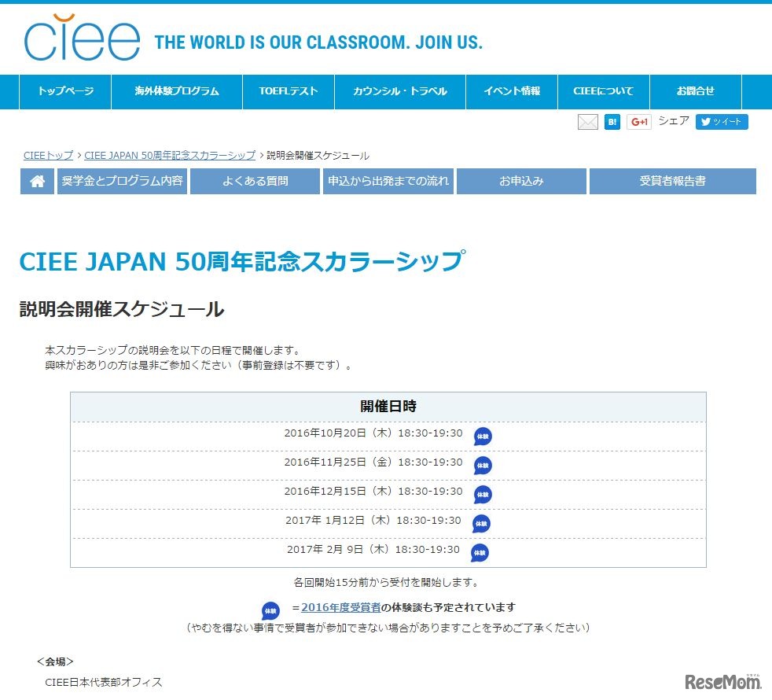The image size is (772, 700).
Task: Open the お申込み tab
Action: click(521, 181)
